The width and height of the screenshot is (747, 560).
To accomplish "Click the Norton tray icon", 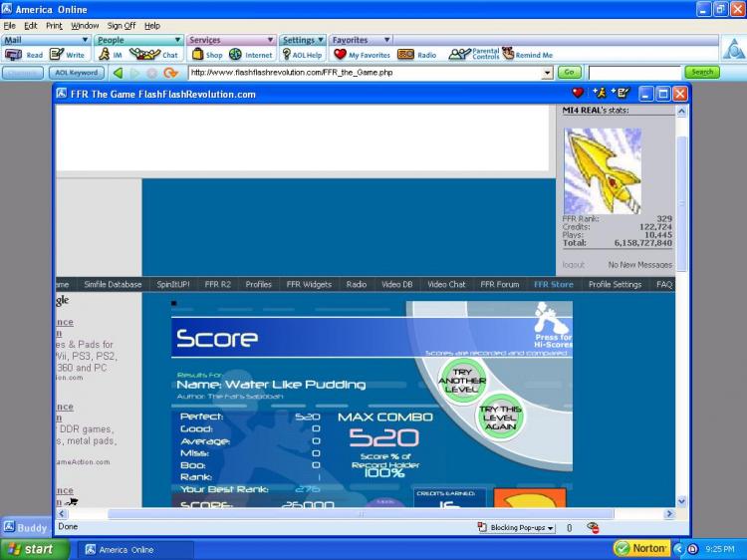I will 641,549.
